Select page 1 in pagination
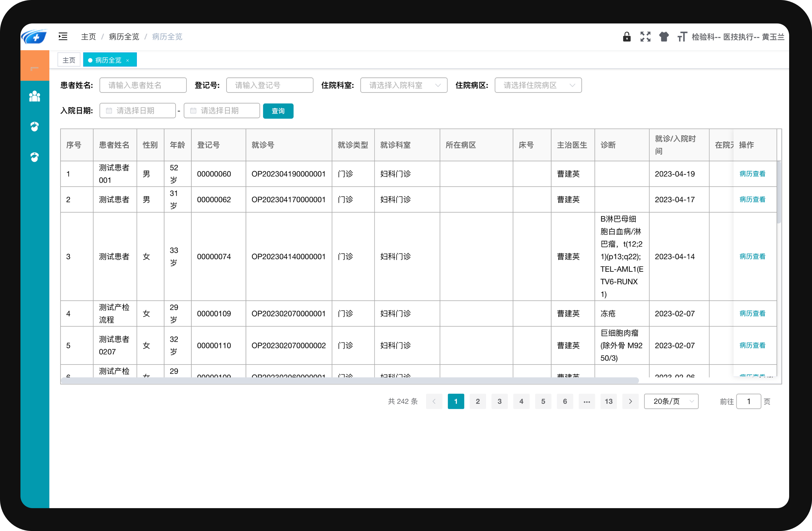The height and width of the screenshot is (531, 812). (456, 401)
